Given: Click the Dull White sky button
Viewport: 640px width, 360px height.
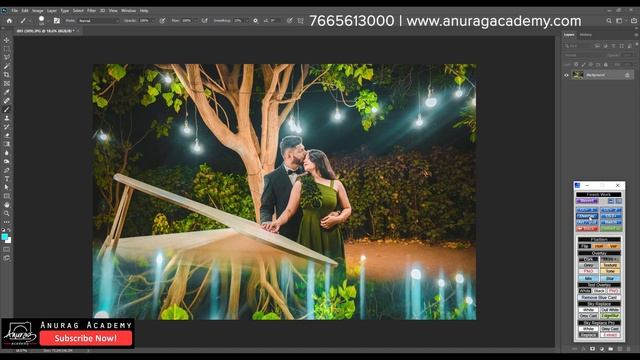Looking at the screenshot, I should click(610, 310).
